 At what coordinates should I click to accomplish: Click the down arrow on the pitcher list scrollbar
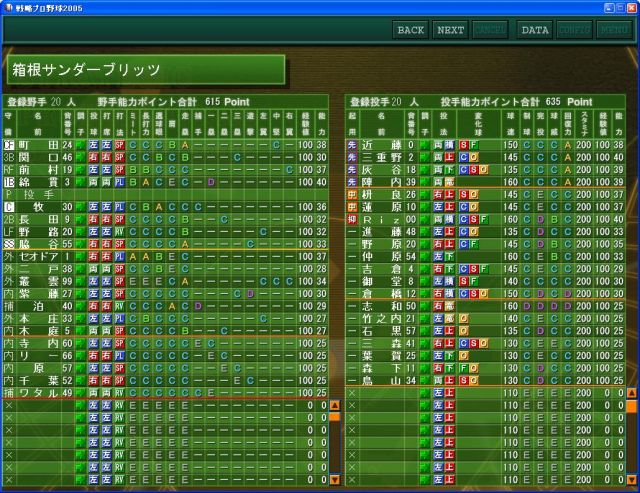pyautogui.click(x=631, y=480)
